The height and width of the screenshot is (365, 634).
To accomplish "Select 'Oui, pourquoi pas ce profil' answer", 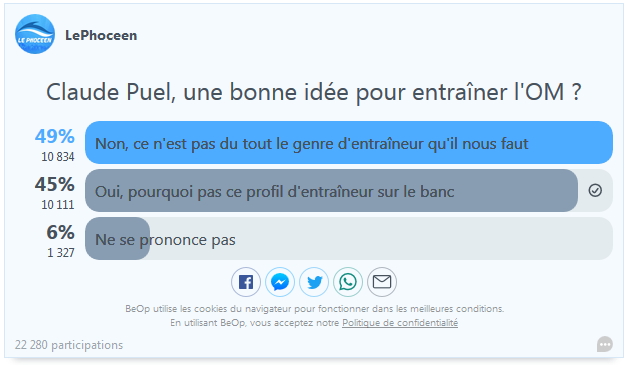I will click(349, 190).
